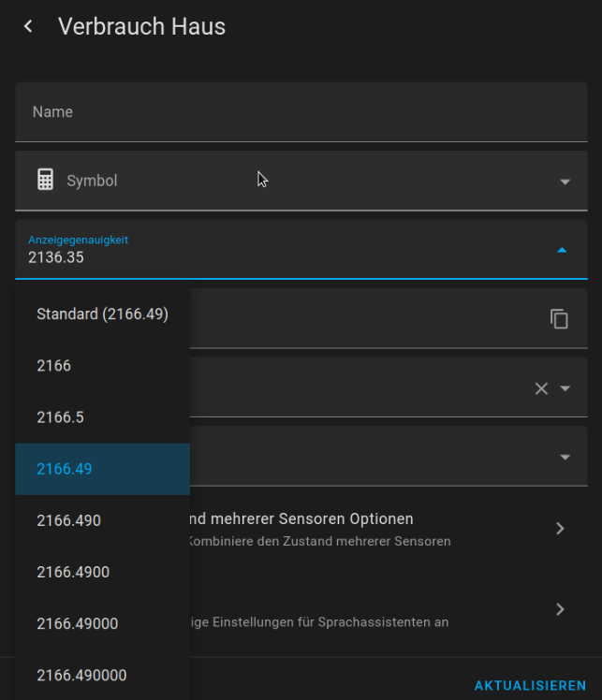
Task: Expand the dropdown arrow below the clearable field
Action: 565,458
